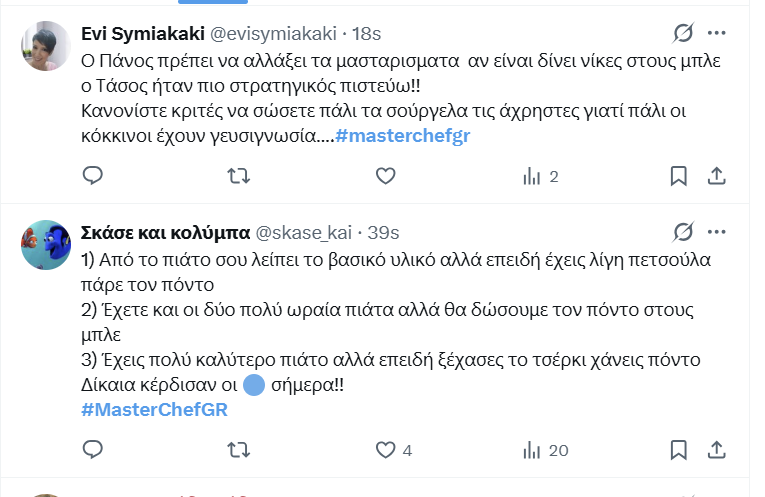Viewport: 765px width, 497px height.
Task: Repost Σκάσε και κολύμπα's tweet
Action: [x=239, y=449]
